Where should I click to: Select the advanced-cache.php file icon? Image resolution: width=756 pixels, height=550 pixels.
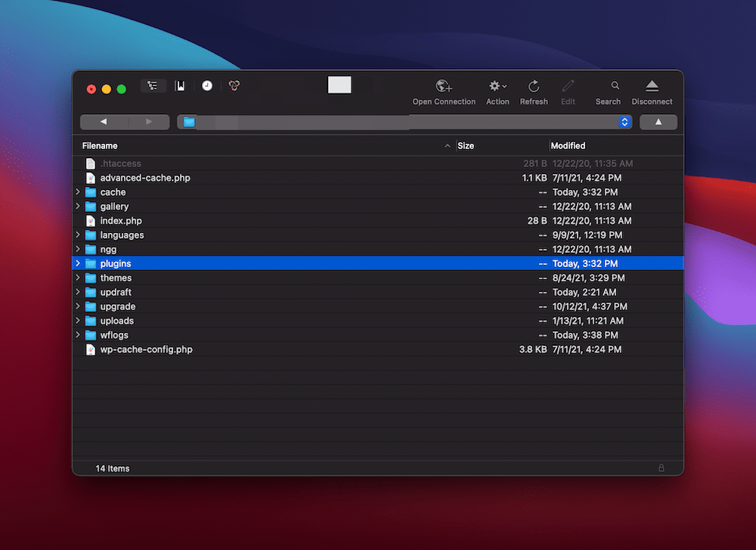(90, 178)
